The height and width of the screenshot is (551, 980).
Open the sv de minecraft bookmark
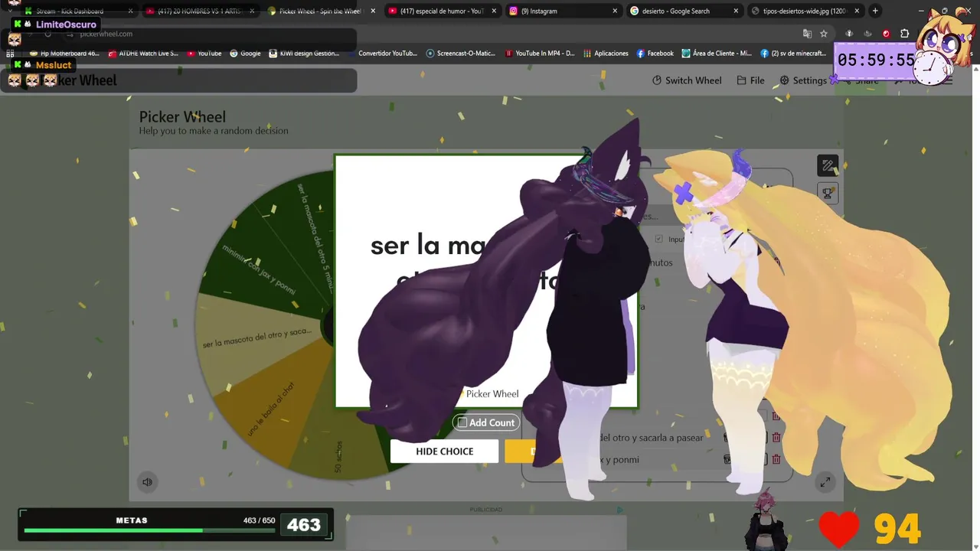click(x=794, y=54)
